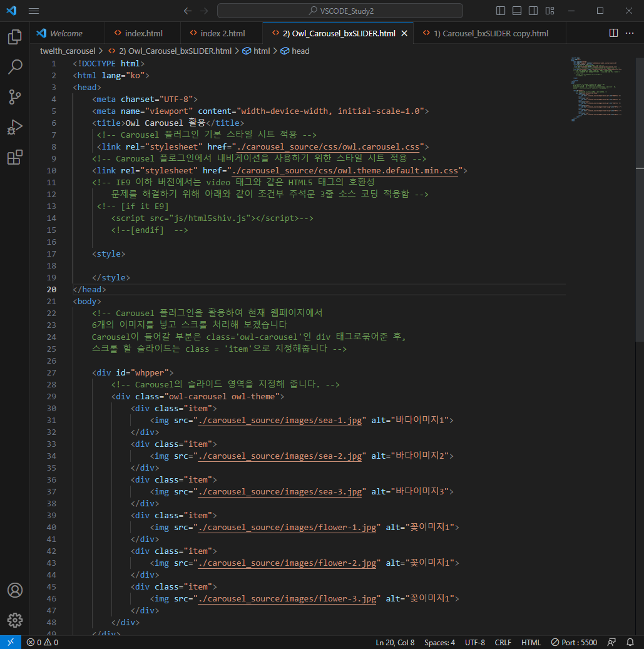Open the Extensions view
Image resolution: width=644 pixels, height=649 pixels.
point(15,157)
